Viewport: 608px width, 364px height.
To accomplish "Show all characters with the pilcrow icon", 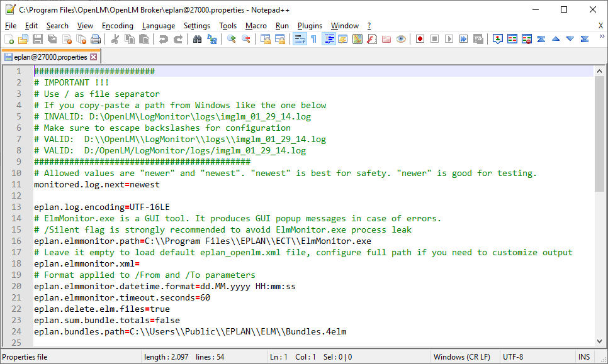I will click(x=313, y=38).
